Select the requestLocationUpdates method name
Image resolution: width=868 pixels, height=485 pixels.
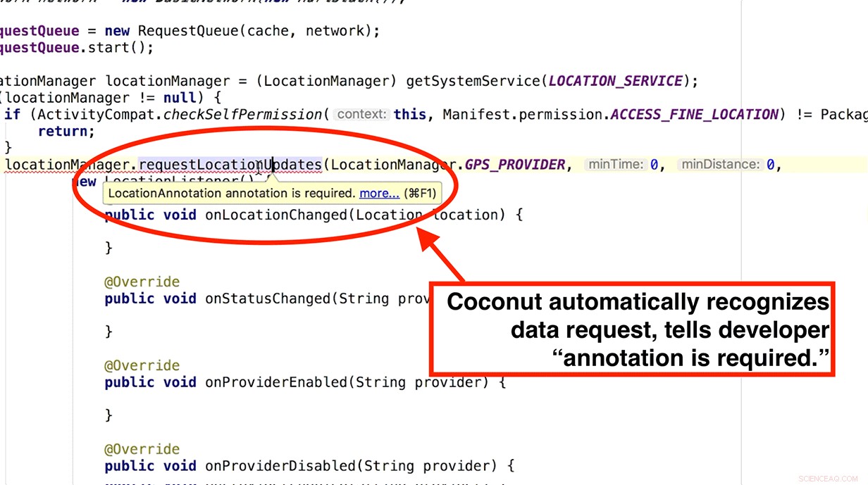click(230, 164)
